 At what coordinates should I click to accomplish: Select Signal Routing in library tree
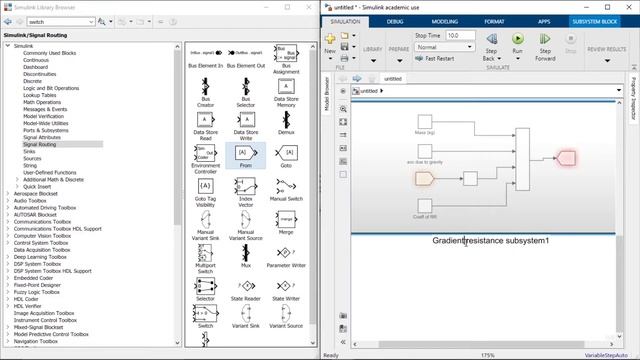pyautogui.click(x=40, y=144)
